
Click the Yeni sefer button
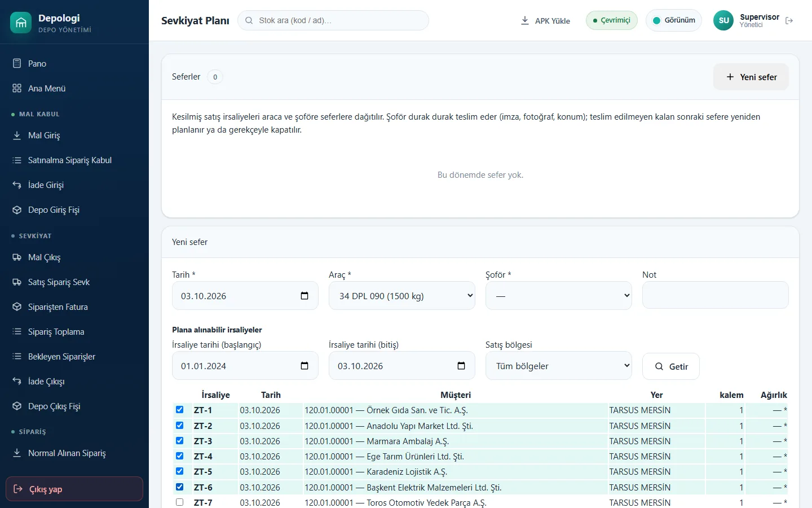pos(751,77)
